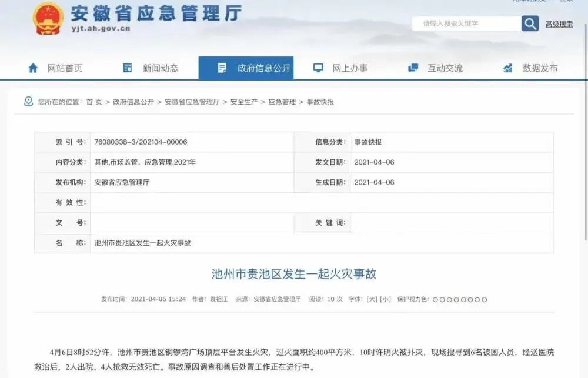
Task: Click the 安全生产 breadcrumb link
Action: pos(244,102)
